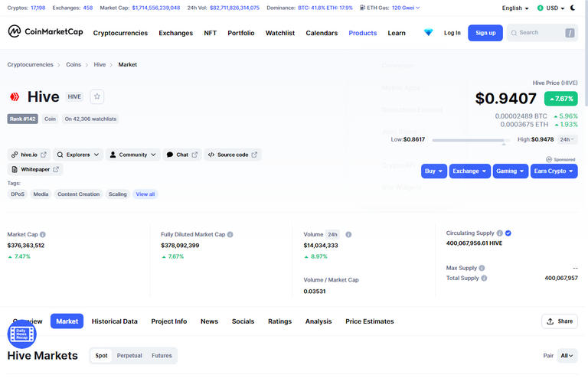This screenshot has width=588, height=378.
Task: Open the Pair All dropdown
Action: click(567, 356)
